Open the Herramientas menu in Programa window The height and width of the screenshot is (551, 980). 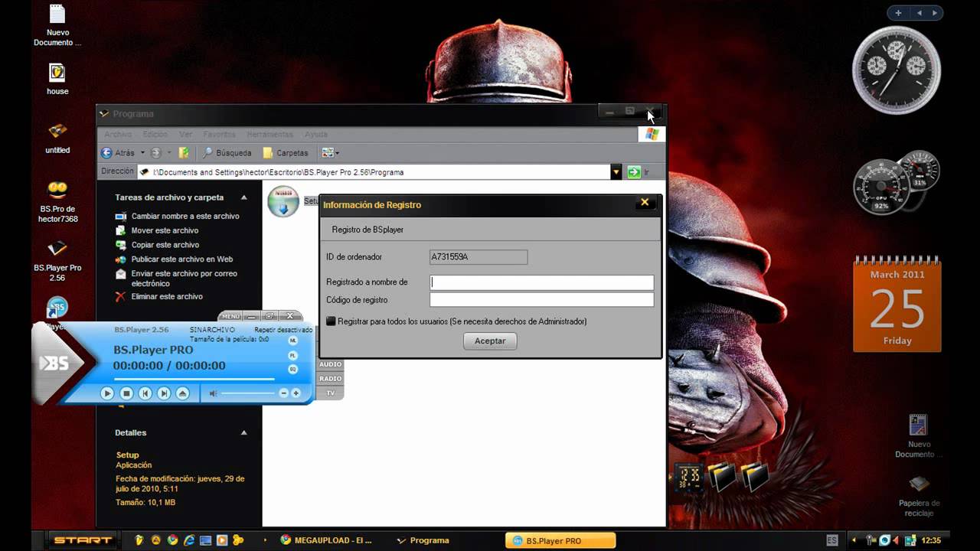tap(269, 135)
